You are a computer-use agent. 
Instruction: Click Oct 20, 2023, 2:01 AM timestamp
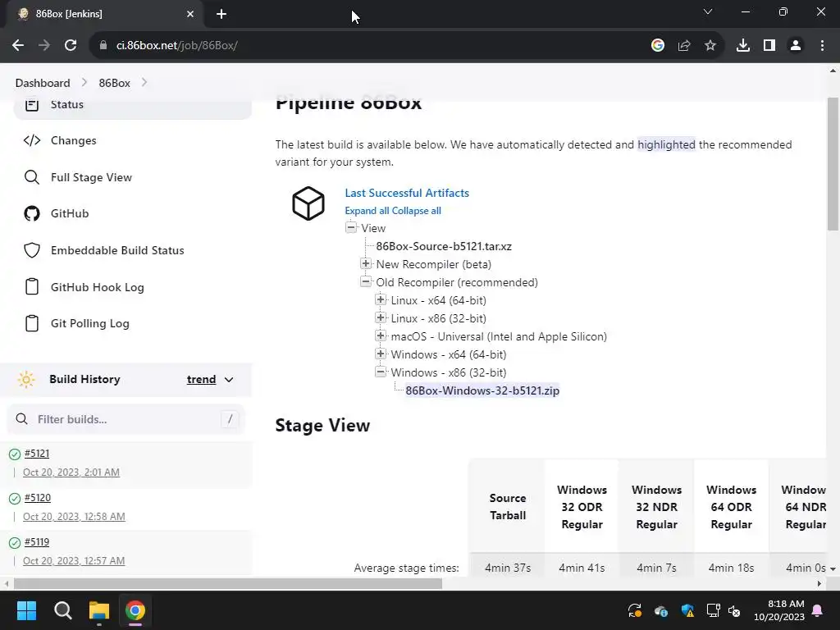coord(71,472)
